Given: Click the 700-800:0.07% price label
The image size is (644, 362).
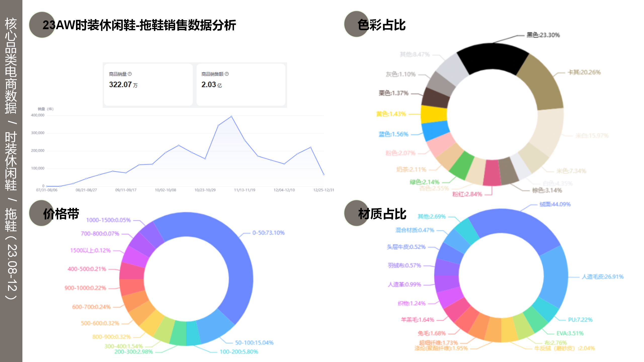Looking at the screenshot, I should pyautogui.click(x=100, y=234).
